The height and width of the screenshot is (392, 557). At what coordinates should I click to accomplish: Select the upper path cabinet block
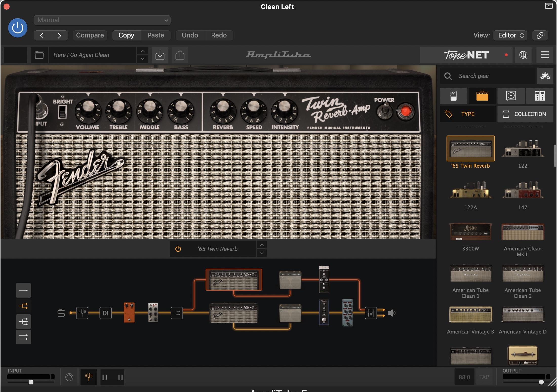(290, 280)
